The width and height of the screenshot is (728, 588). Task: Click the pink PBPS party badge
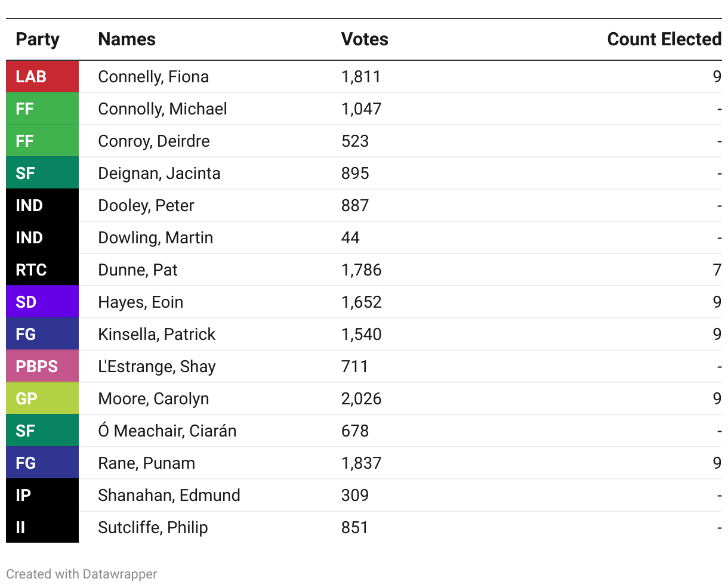coord(42,366)
